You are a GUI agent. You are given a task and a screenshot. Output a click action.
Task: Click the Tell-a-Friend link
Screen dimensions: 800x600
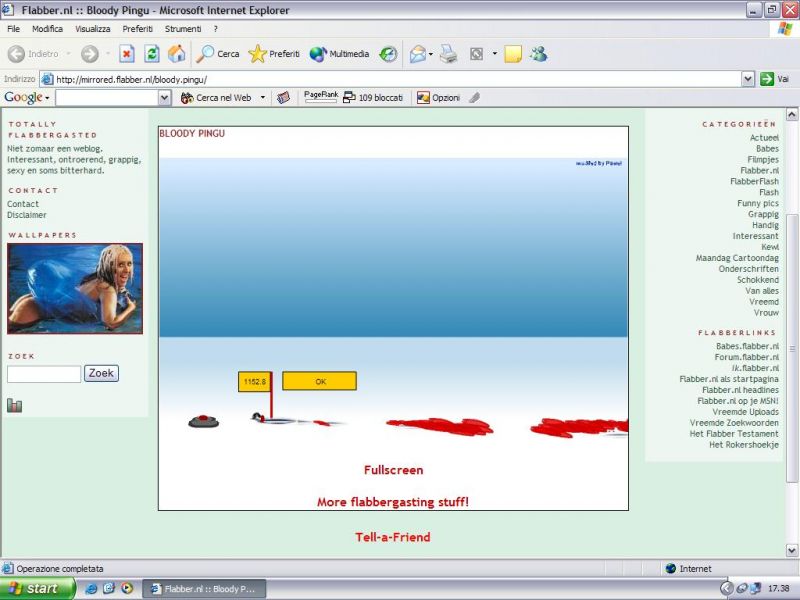pos(393,537)
